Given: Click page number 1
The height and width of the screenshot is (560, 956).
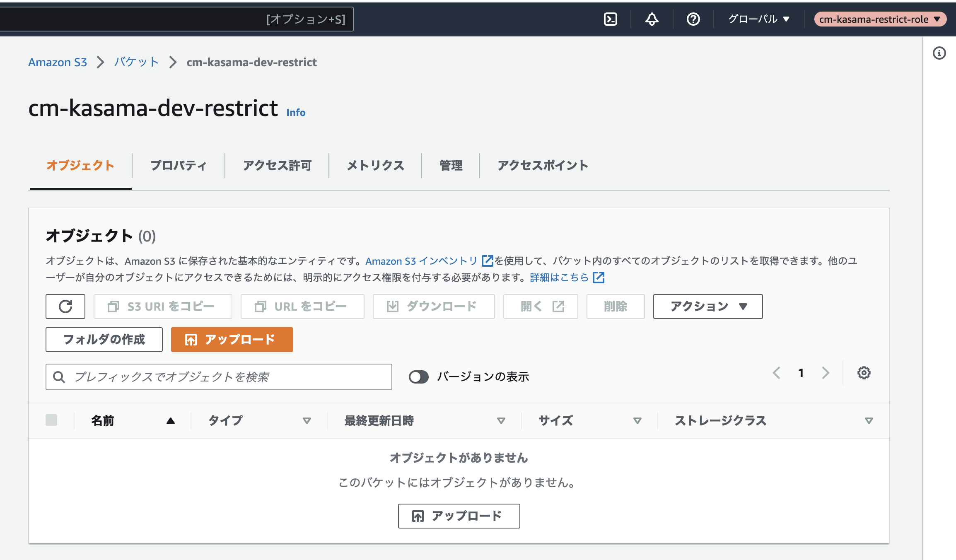Looking at the screenshot, I should tap(801, 373).
